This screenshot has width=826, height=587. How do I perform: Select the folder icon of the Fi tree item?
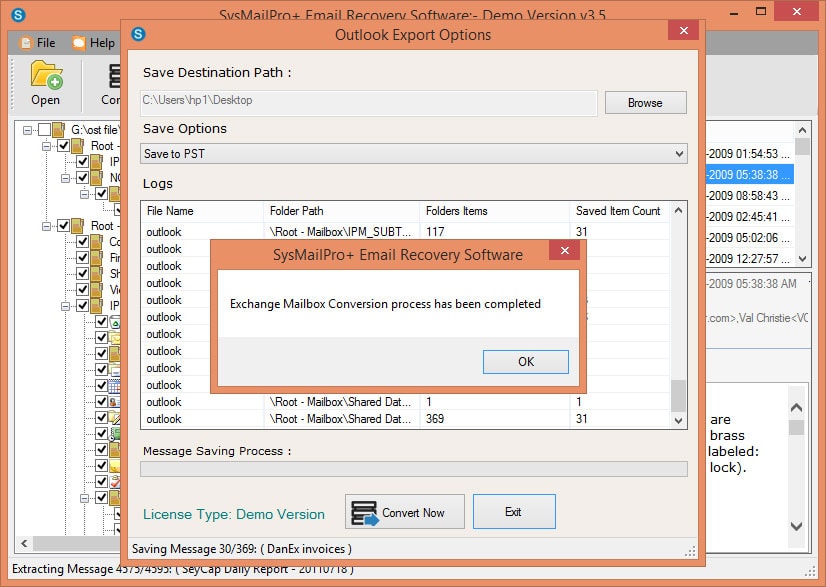coord(97,258)
